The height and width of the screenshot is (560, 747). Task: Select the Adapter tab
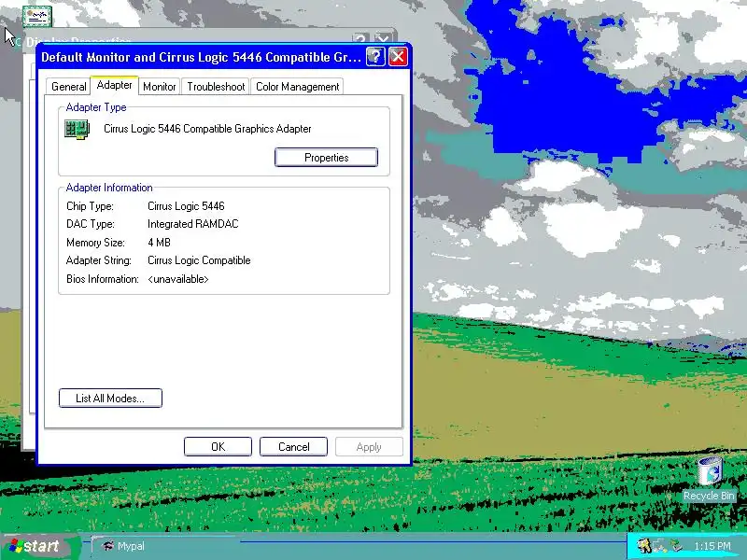(x=114, y=85)
